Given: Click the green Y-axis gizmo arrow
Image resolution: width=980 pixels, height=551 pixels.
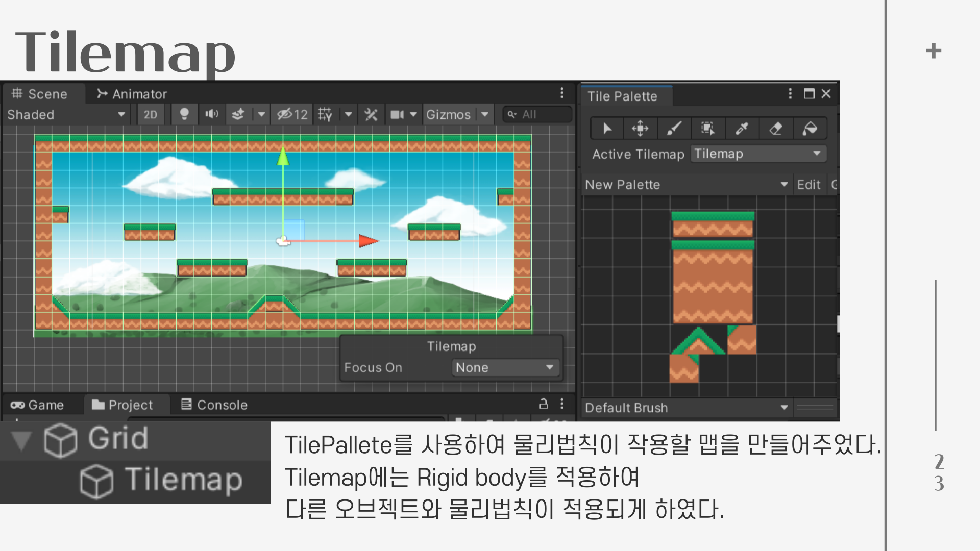Looking at the screenshot, I should [283, 156].
